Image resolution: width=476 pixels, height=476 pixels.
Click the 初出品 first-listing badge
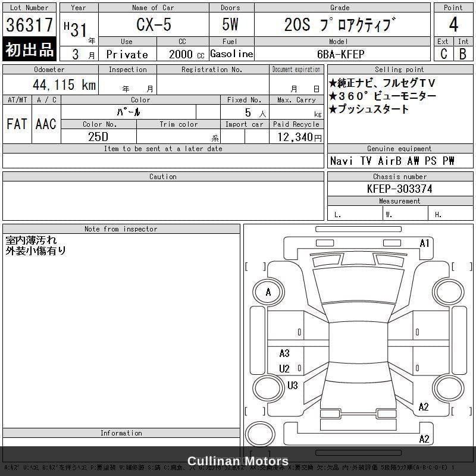(29, 49)
